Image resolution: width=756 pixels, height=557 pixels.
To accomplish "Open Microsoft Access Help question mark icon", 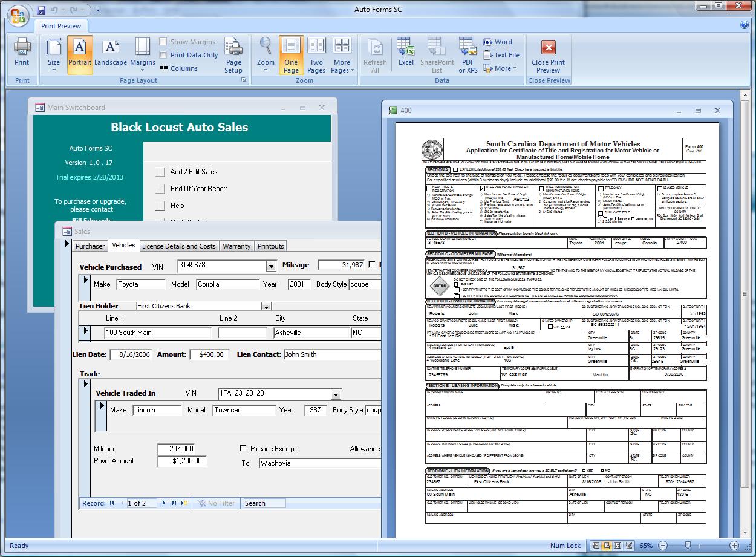I will [x=745, y=25].
